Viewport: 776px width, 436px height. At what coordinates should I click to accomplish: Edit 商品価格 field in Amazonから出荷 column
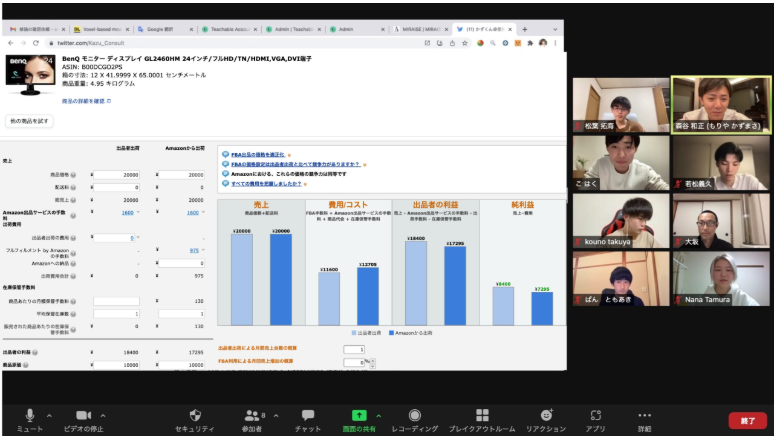click(182, 175)
